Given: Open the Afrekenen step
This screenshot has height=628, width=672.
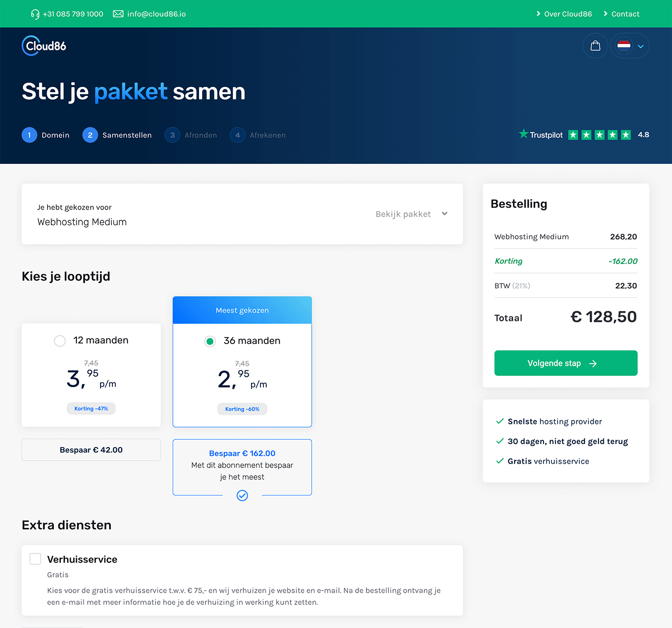Looking at the screenshot, I should 258,135.
